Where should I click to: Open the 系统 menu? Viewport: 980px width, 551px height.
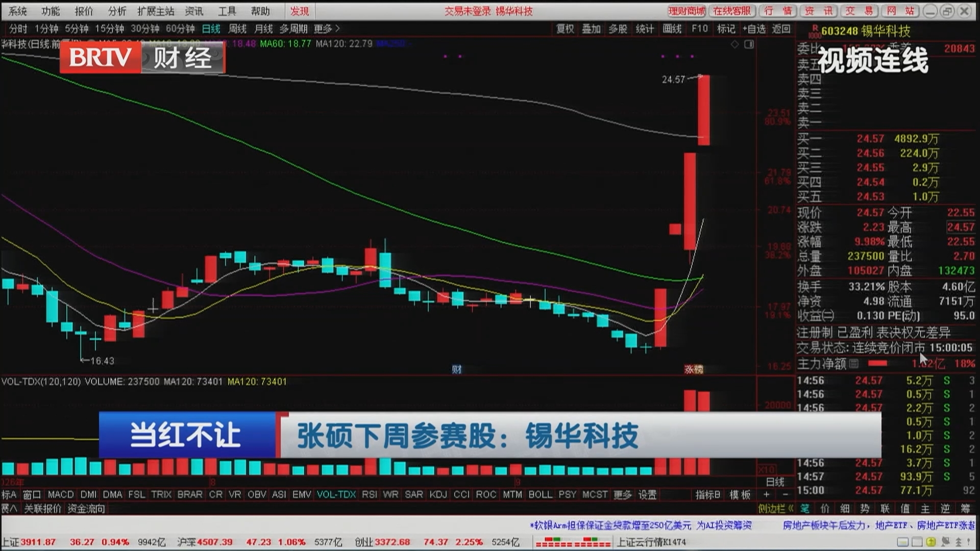tap(18, 11)
